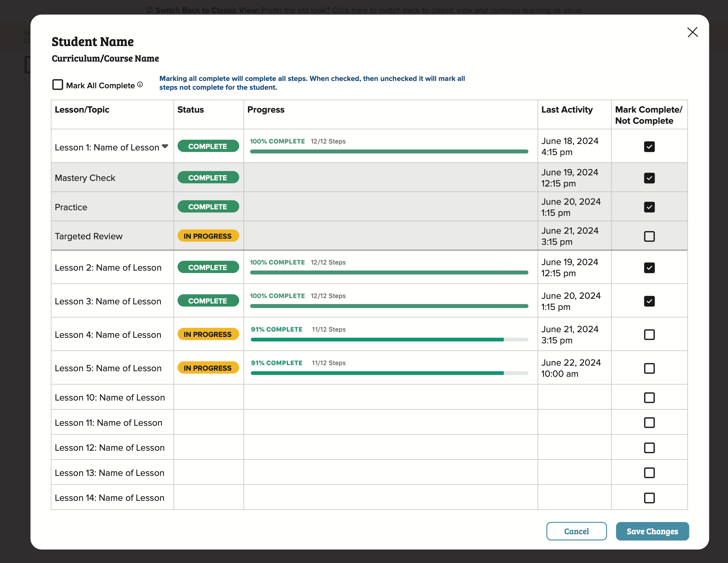Uncheck the Lesson 1 complete checkbox

(x=649, y=147)
